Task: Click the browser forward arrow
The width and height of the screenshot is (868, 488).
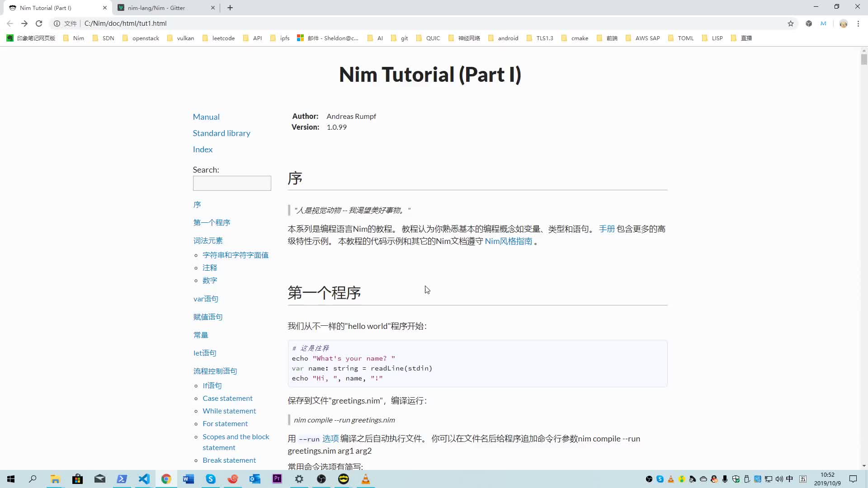Action: 24,23
